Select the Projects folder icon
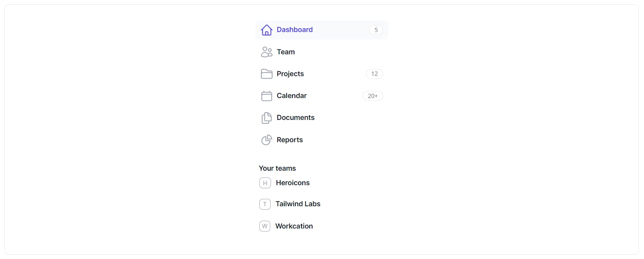644x259 pixels. (x=267, y=74)
